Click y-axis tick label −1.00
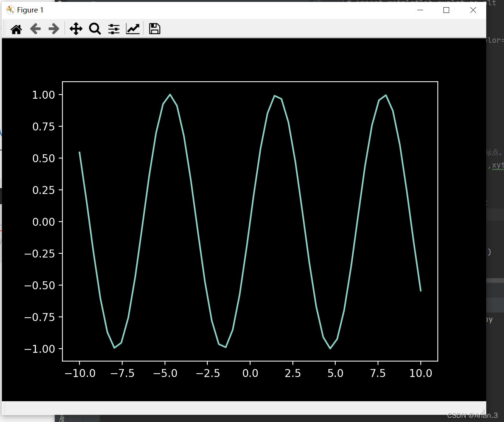 click(40, 349)
